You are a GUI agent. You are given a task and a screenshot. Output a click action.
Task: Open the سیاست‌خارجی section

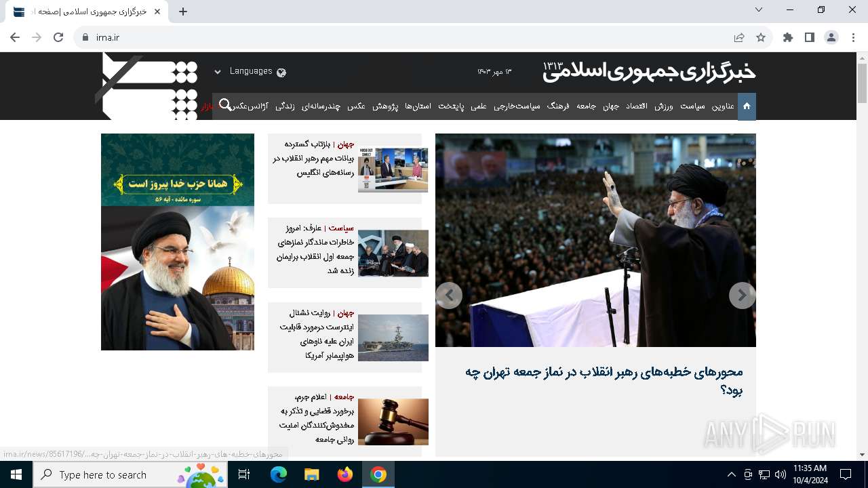point(517,106)
